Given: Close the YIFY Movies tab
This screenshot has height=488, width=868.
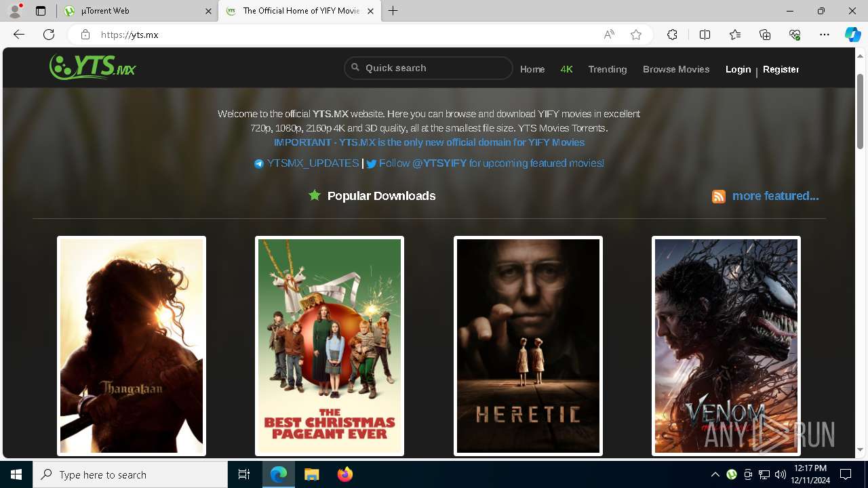Looking at the screenshot, I should tap(370, 11).
